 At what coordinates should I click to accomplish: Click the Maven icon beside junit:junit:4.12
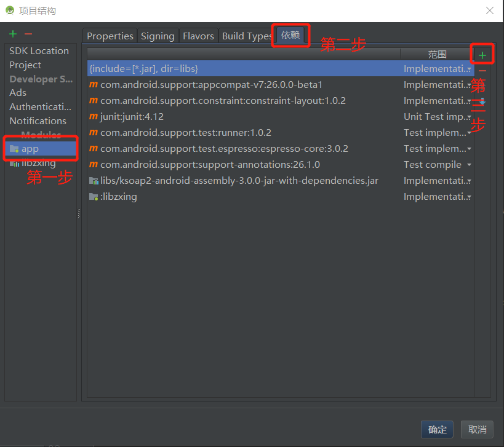point(93,116)
